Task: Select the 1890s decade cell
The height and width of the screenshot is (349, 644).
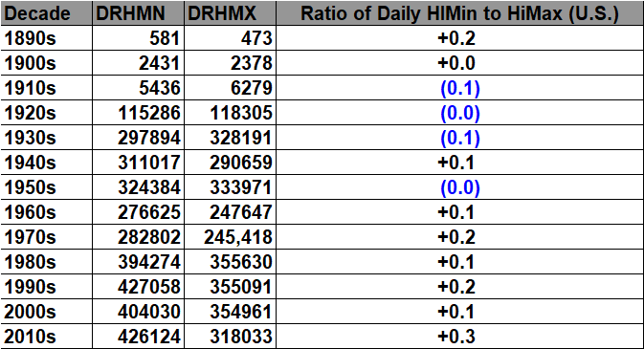Action: 47,38
